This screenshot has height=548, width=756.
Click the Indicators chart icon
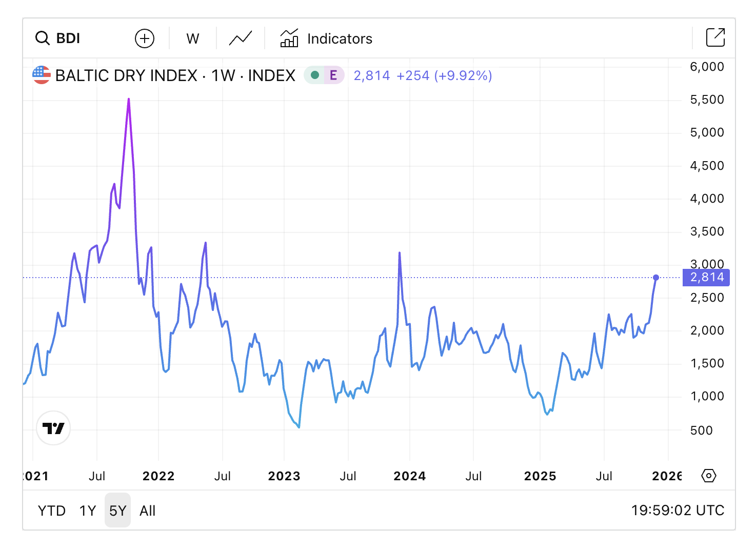tap(289, 38)
